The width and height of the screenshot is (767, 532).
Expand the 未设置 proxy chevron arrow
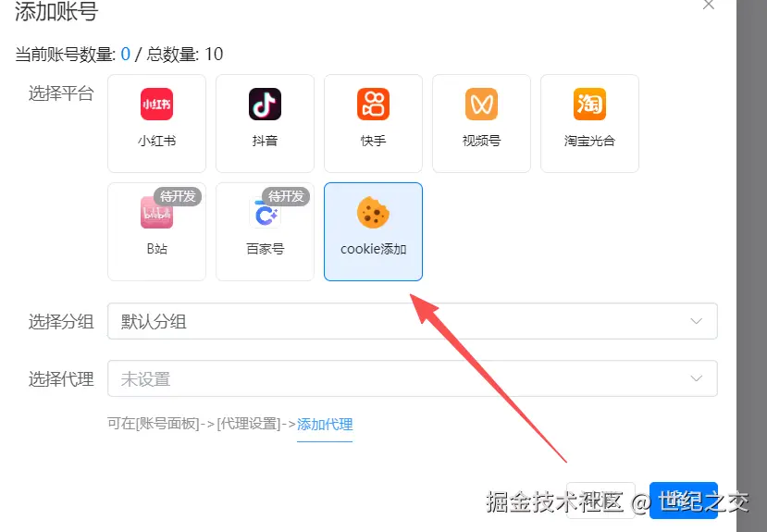(696, 378)
